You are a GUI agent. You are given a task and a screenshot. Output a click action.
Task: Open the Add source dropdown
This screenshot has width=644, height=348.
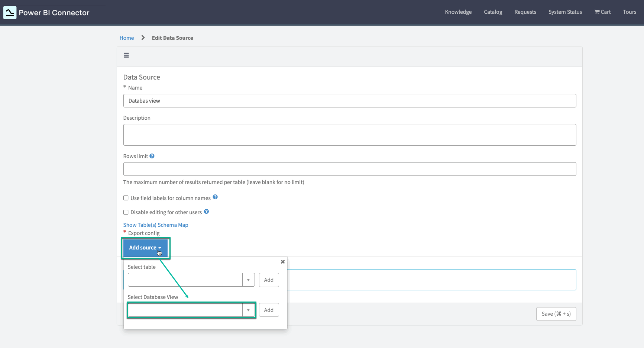point(145,247)
